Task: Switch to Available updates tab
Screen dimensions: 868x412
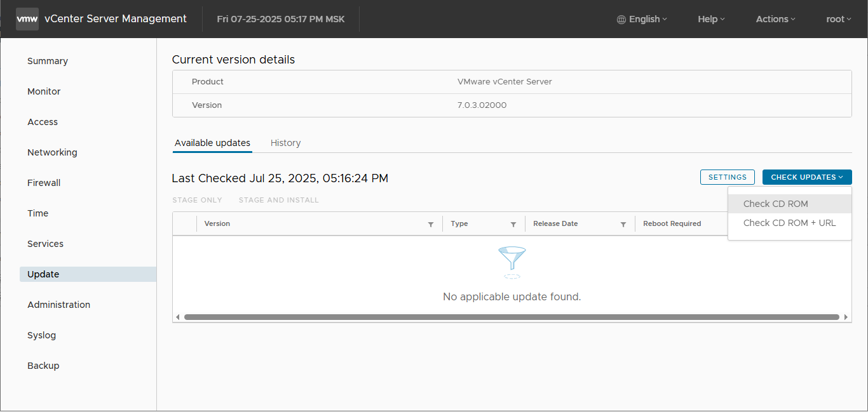Action: [x=212, y=143]
